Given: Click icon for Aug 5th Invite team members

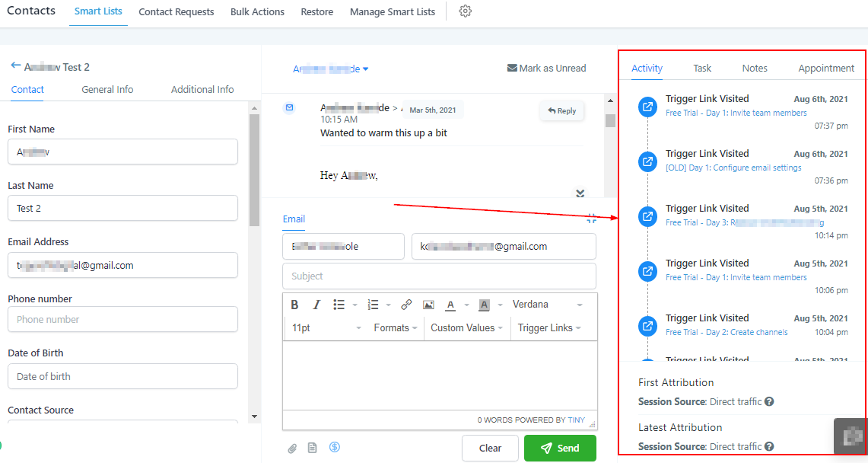Looking at the screenshot, I should [x=647, y=271].
